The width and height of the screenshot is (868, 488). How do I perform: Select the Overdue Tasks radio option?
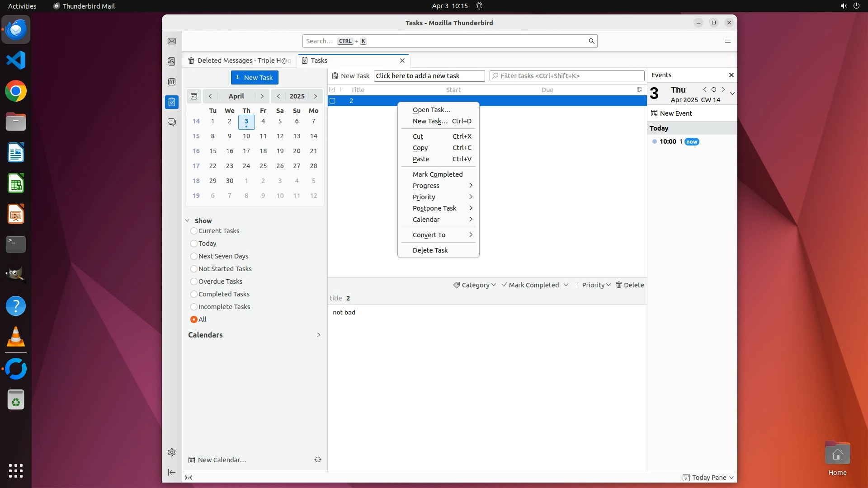194,282
